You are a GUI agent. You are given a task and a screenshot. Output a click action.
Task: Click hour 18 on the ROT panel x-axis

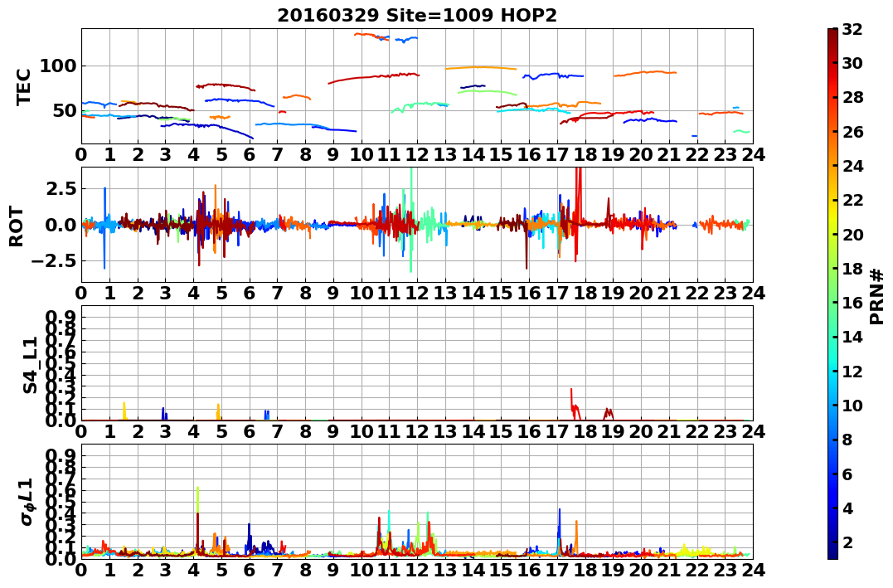585,294
